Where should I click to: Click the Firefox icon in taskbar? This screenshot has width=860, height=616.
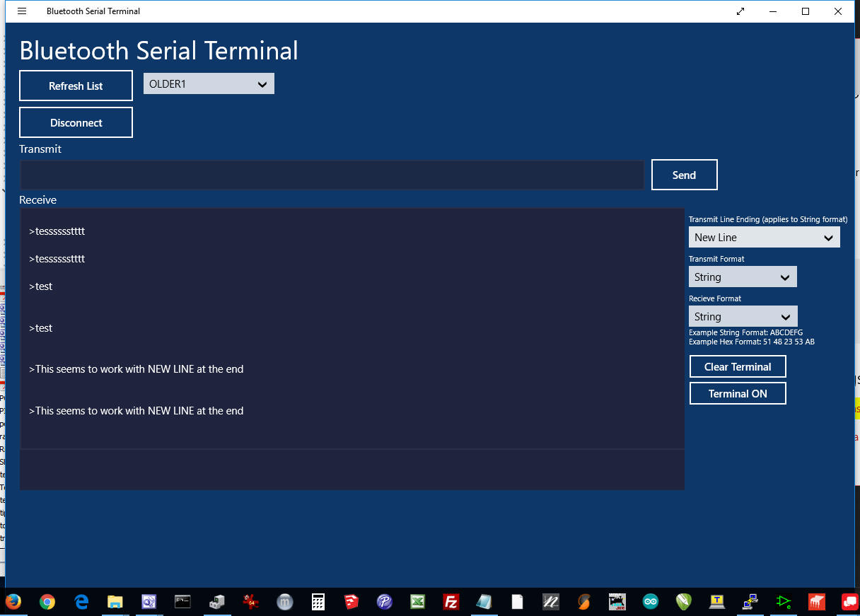[x=13, y=601]
